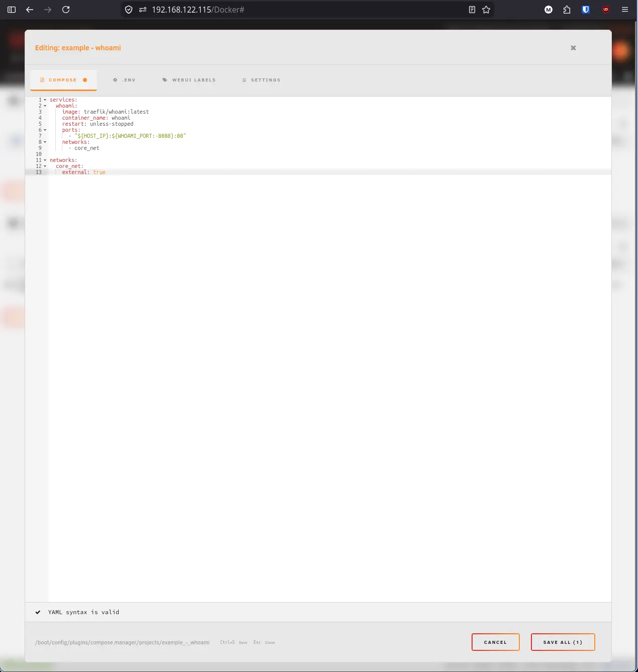638x672 pixels.
Task: Click the YAML syntax is valid status message
Action: pos(83,612)
